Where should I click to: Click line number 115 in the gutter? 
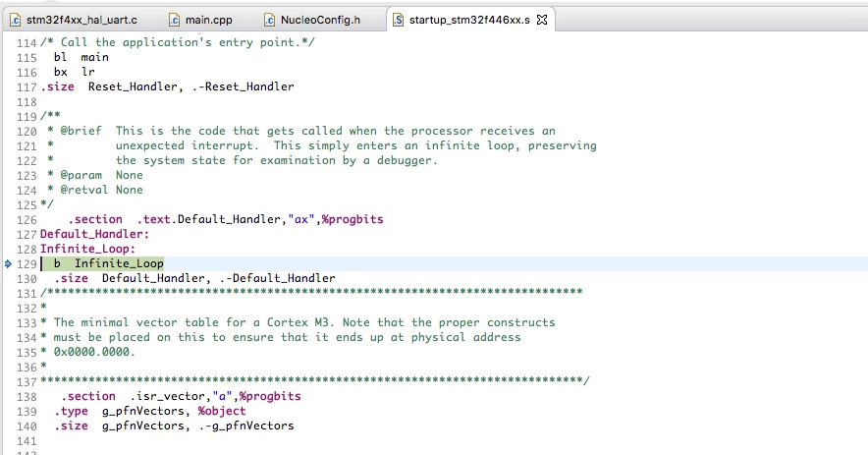27,58
